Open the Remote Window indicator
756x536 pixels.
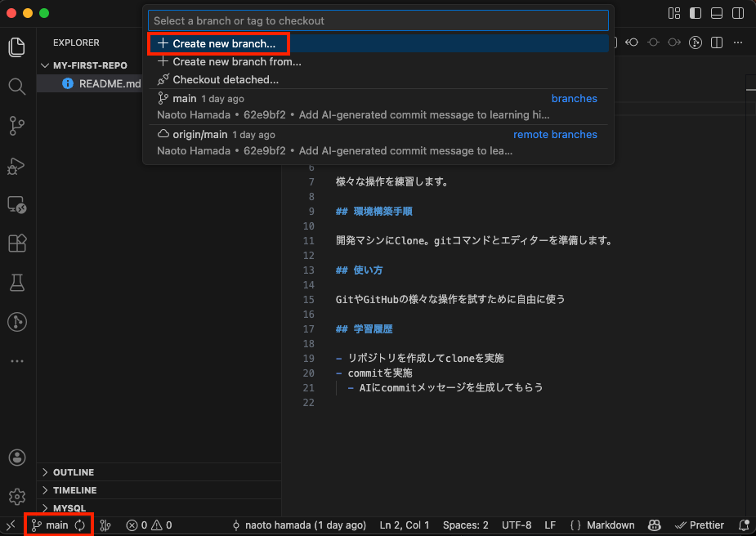[x=10, y=525]
